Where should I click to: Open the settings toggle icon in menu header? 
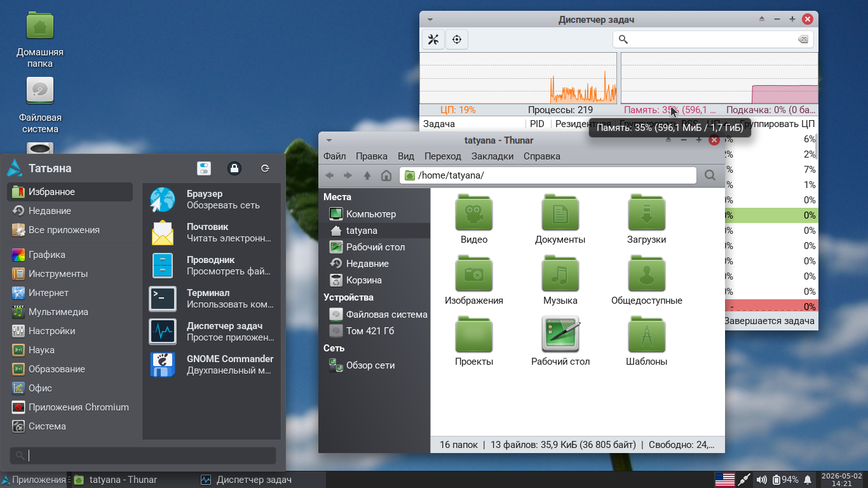coord(204,168)
